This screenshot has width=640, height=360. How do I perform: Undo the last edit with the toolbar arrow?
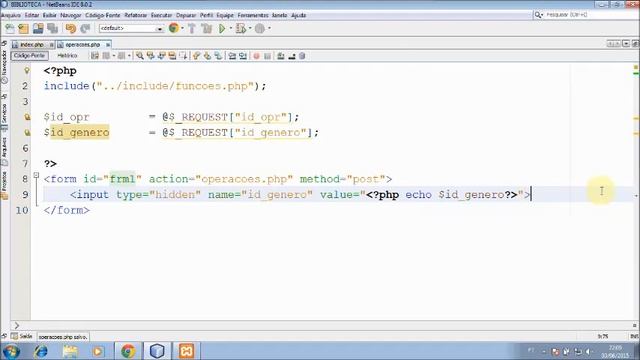pyautogui.click(x=71, y=29)
